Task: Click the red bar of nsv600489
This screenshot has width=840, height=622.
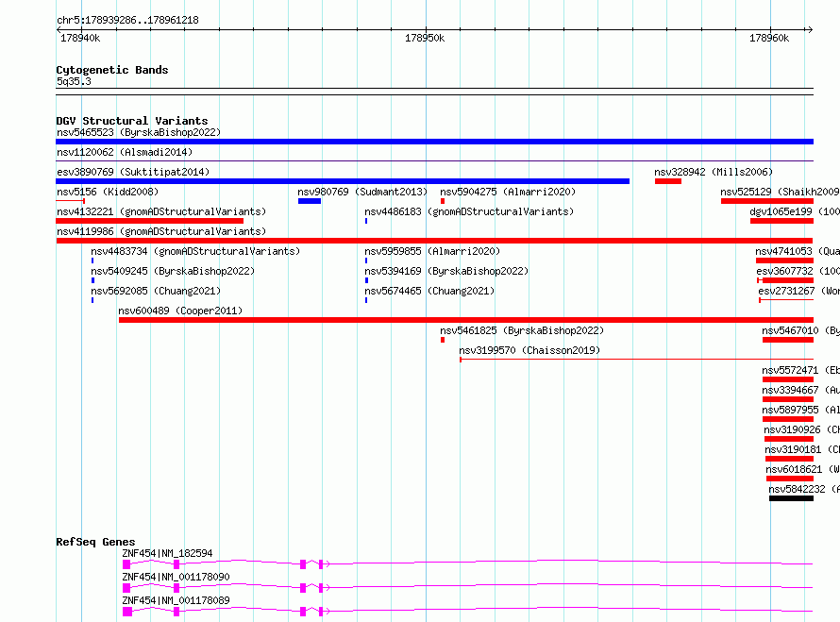Action: coord(466,320)
